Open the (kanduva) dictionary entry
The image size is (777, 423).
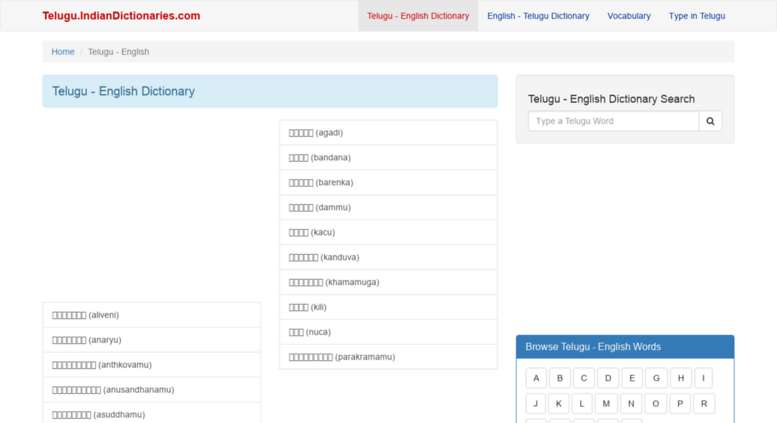click(324, 257)
